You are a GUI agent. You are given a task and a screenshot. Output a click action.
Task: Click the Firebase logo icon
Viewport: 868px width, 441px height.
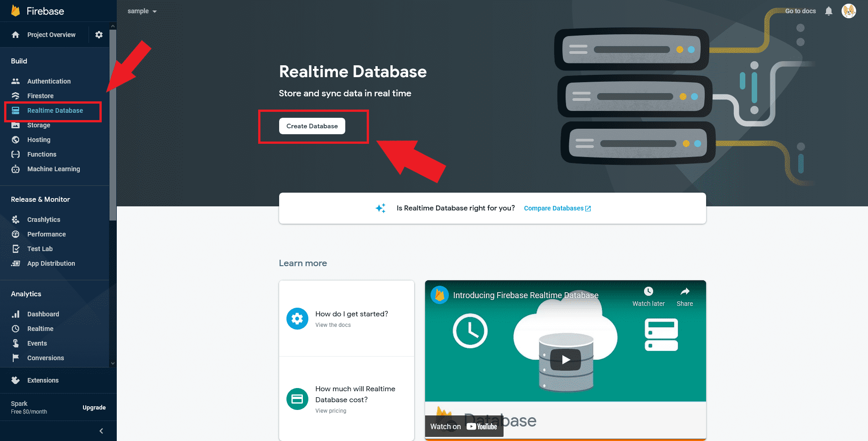pyautogui.click(x=16, y=11)
